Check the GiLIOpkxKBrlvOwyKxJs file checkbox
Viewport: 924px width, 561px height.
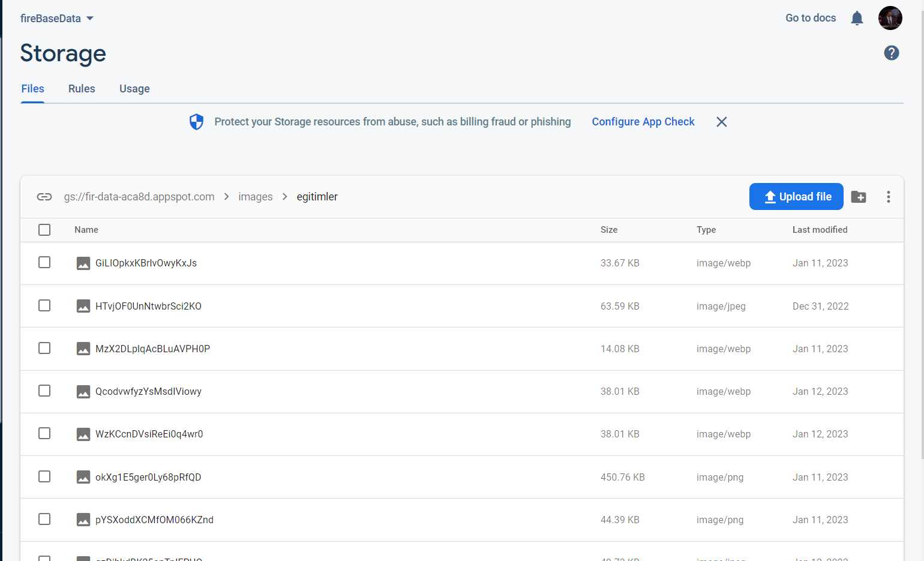point(44,262)
